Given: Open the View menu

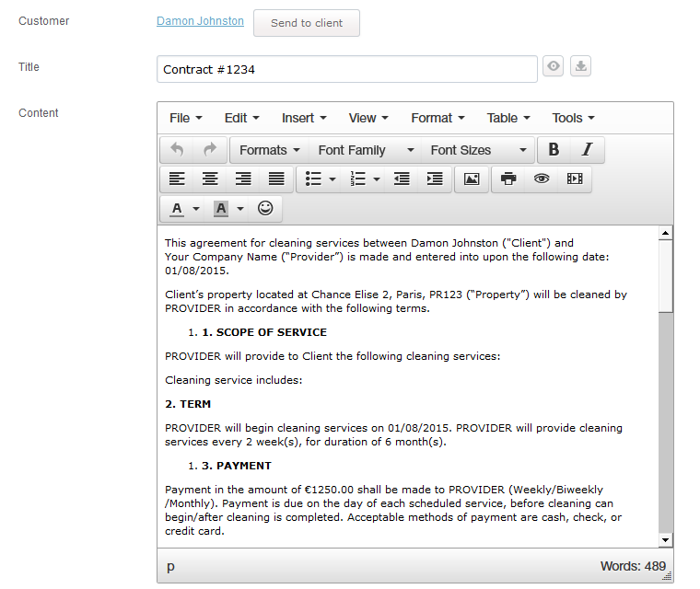Looking at the screenshot, I should (368, 118).
